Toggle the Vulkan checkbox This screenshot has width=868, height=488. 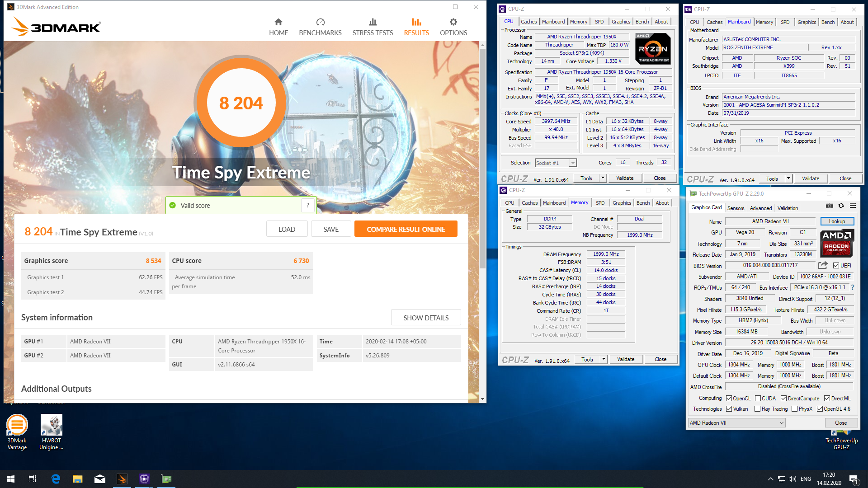point(729,409)
